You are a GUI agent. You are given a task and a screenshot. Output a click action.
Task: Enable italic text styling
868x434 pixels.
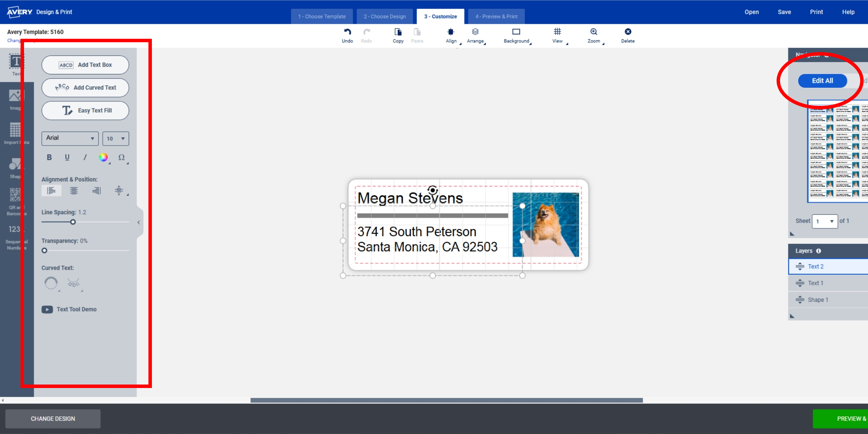[x=84, y=157]
